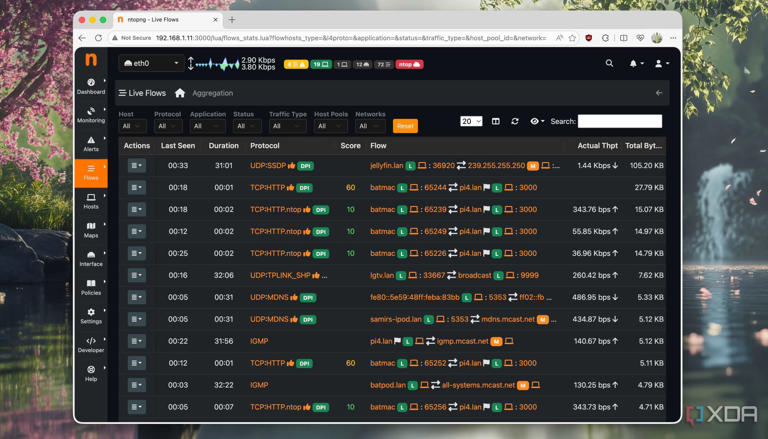Click the igmp.mcast.net host link
Image resolution: width=768 pixels, height=439 pixels.
462,341
